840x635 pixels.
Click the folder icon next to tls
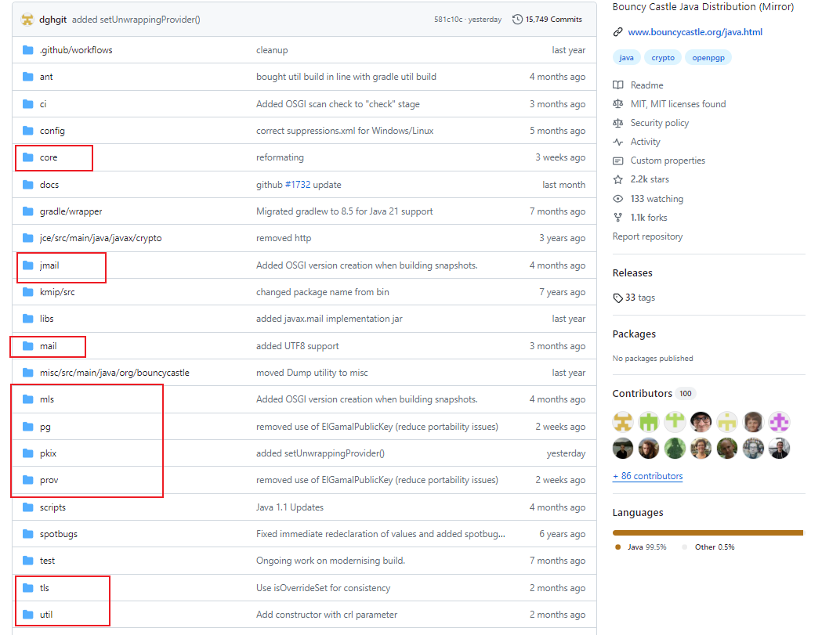coord(28,588)
